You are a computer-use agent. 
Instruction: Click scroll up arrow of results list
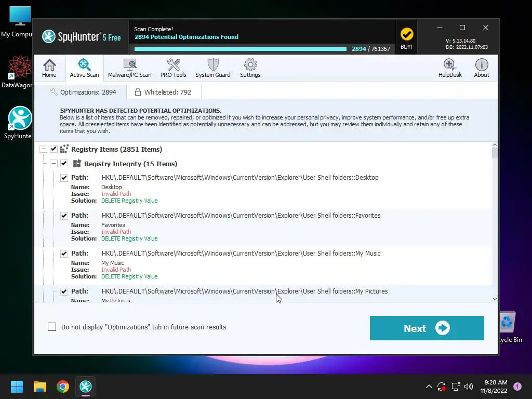tap(495, 145)
